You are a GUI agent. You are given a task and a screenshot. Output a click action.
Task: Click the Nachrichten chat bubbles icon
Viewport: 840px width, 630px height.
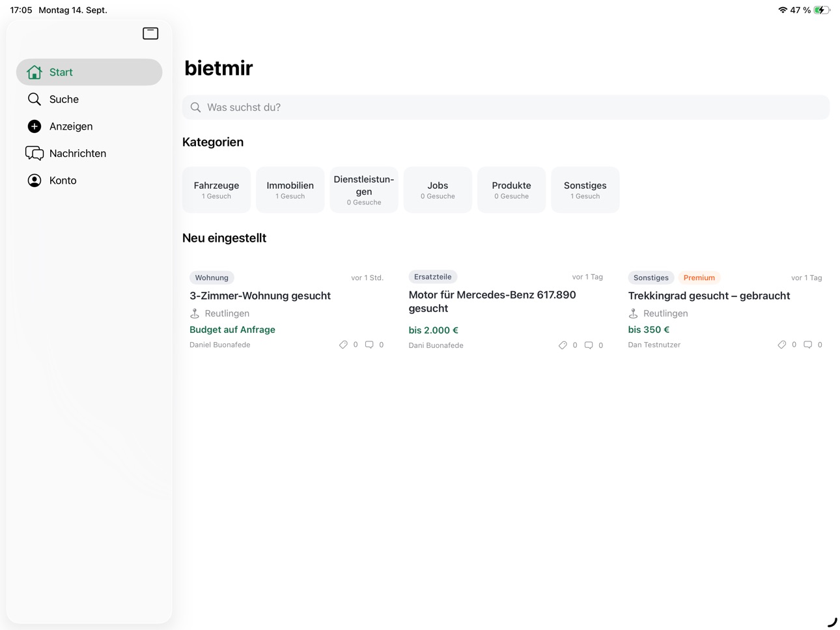(35, 153)
